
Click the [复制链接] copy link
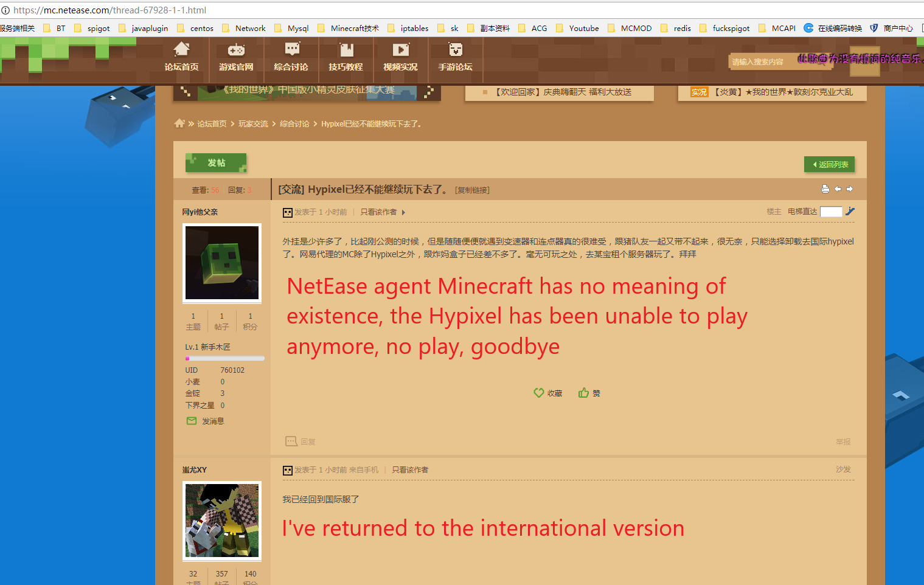coord(473,190)
